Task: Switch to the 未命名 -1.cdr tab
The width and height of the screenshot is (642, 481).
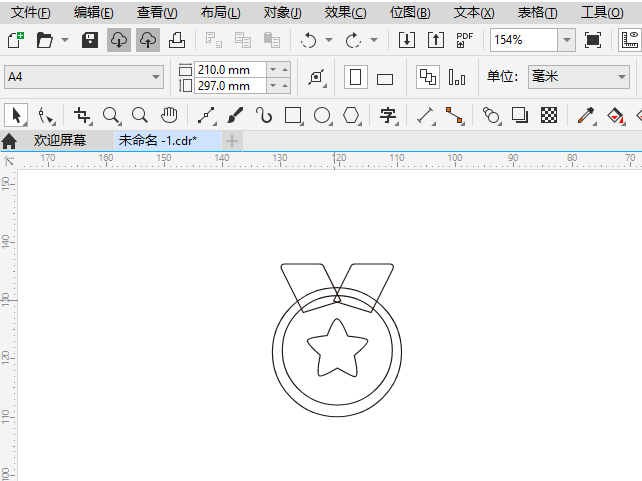Action: tap(168, 141)
